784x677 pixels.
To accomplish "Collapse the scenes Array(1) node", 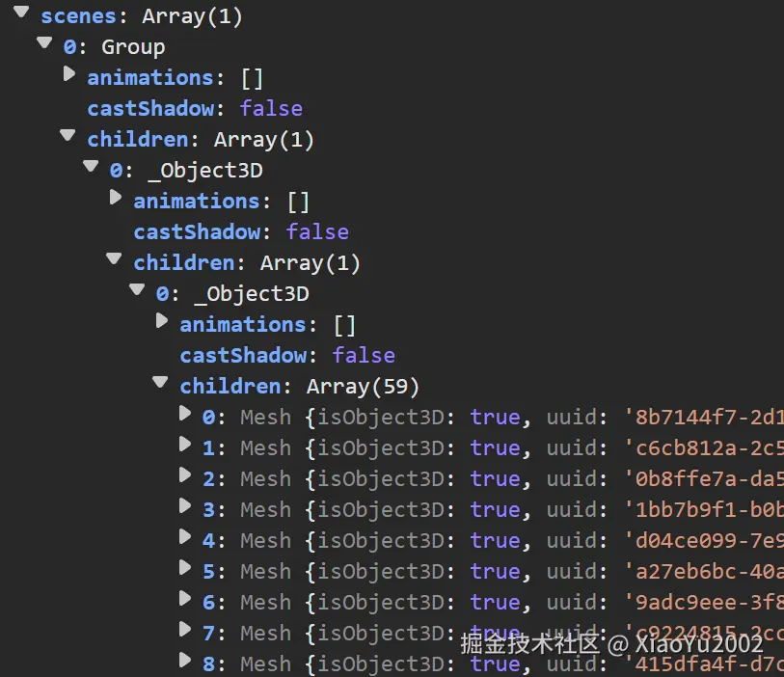I will point(21,12).
